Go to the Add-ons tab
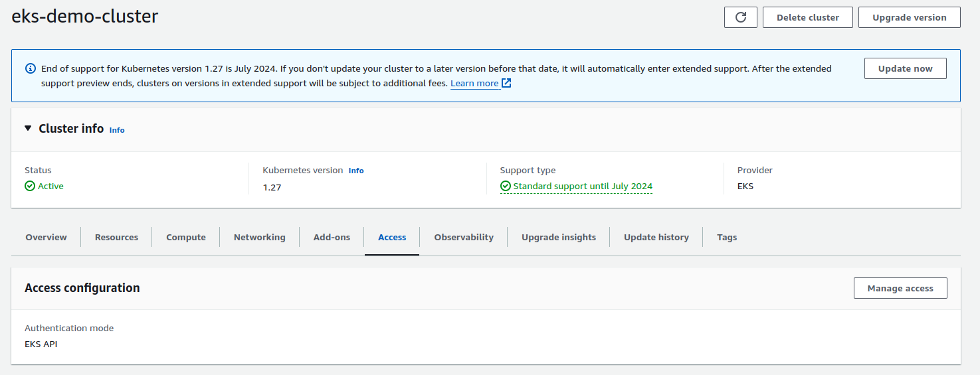980x375 pixels. click(x=332, y=237)
